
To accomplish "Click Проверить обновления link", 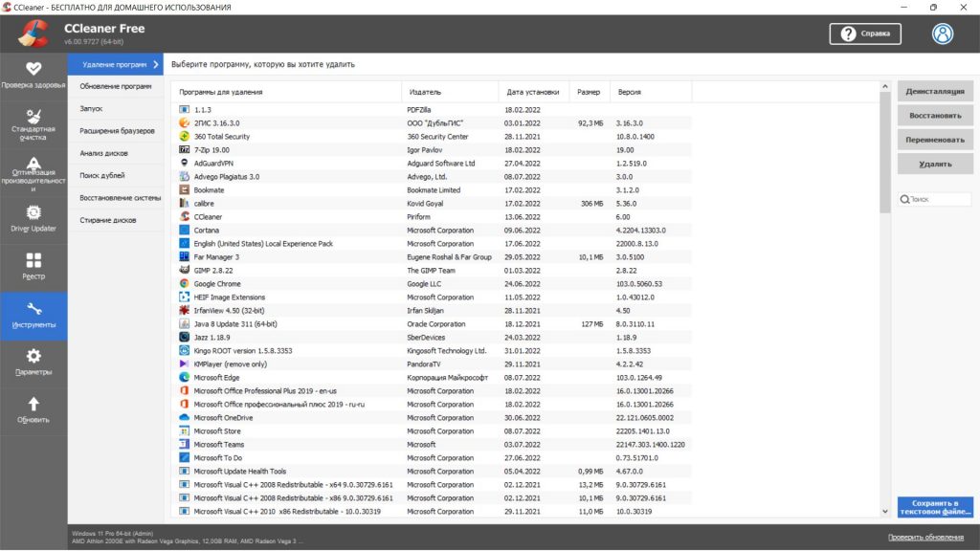I will click(x=925, y=538).
